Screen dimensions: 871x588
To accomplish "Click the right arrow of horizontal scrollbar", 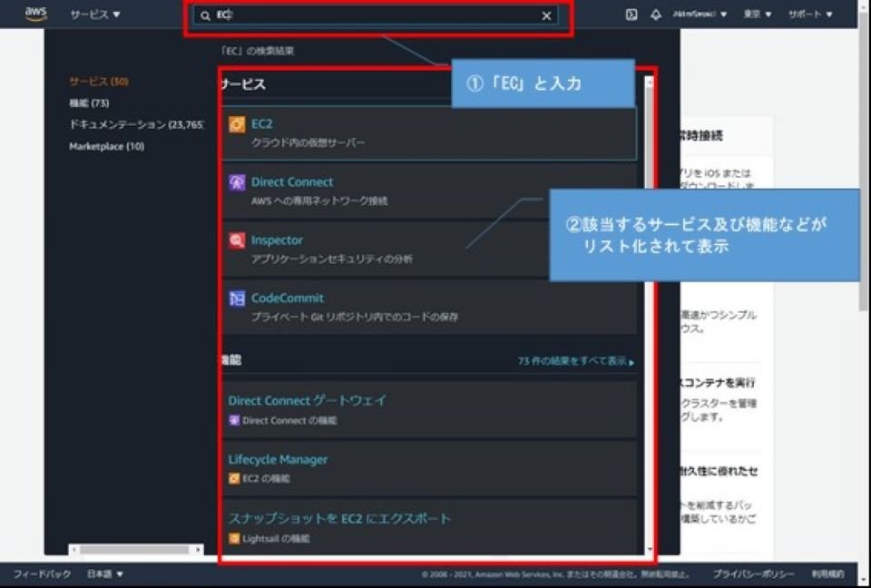I will coord(199,550).
